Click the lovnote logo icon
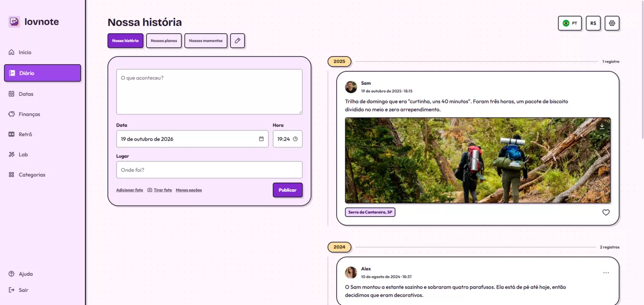This screenshot has height=305, width=644. (x=14, y=22)
